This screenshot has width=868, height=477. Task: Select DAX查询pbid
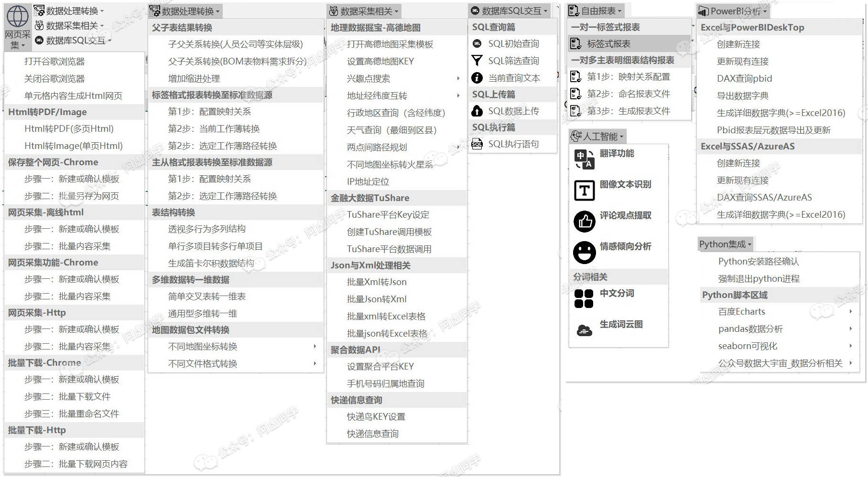(x=779, y=78)
